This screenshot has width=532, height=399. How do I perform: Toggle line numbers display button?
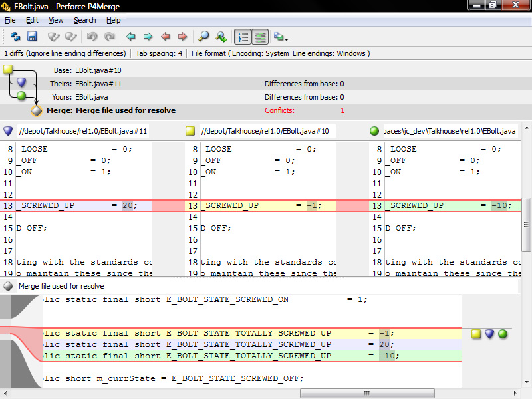click(x=243, y=37)
